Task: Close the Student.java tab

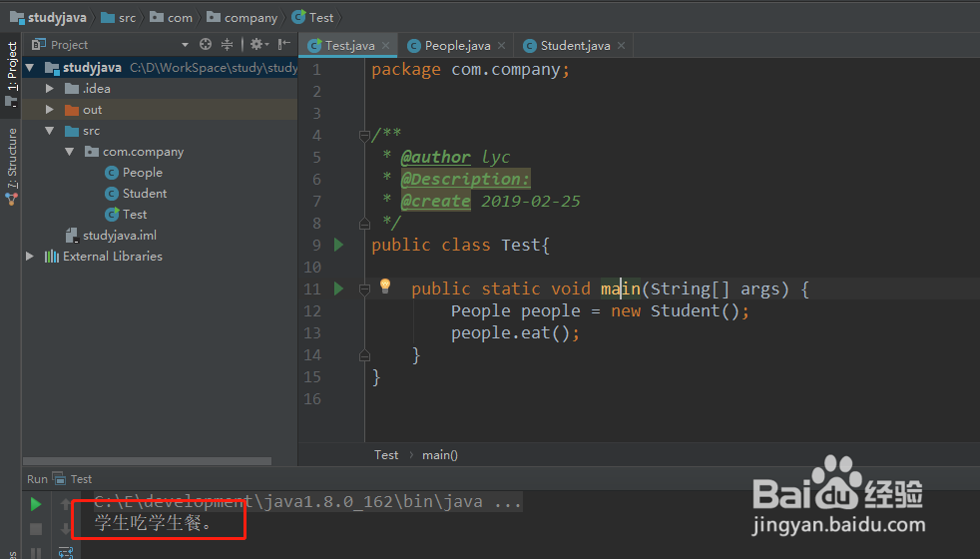Action: pos(622,46)
